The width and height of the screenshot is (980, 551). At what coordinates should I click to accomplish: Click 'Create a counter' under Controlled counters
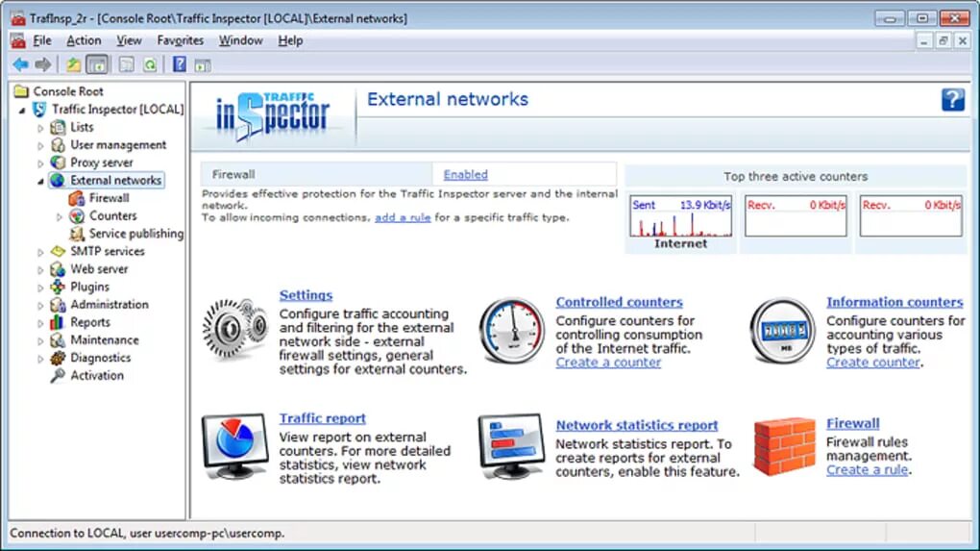[x=608, y=363]
